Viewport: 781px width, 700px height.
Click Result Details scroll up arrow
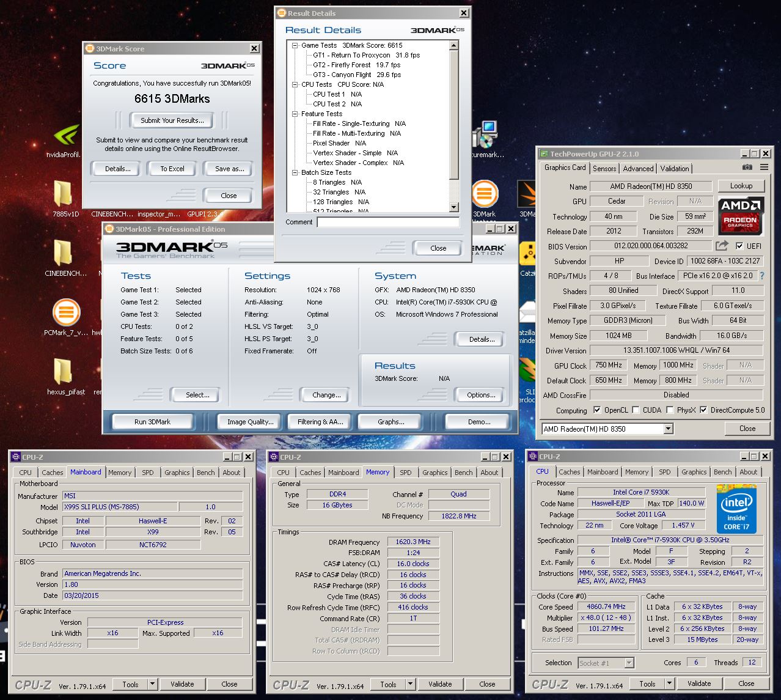click(453, 45)
